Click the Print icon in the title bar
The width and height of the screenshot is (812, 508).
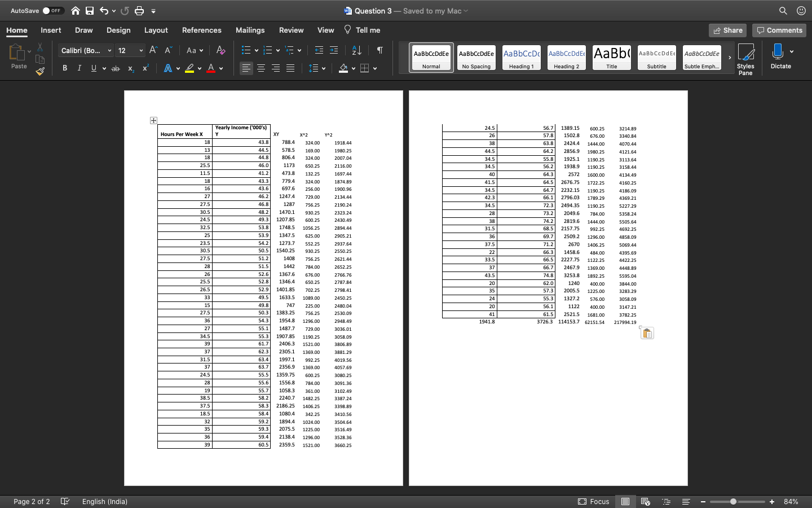point(139,11)
